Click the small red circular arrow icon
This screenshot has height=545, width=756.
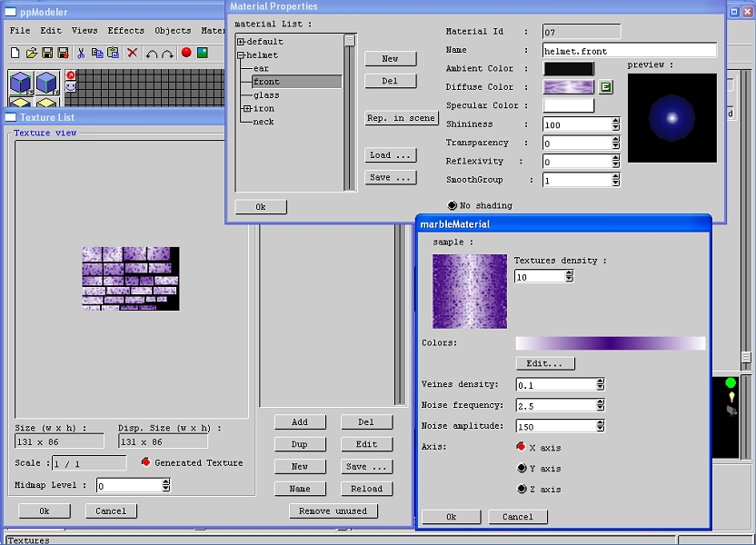coord(71,75)
